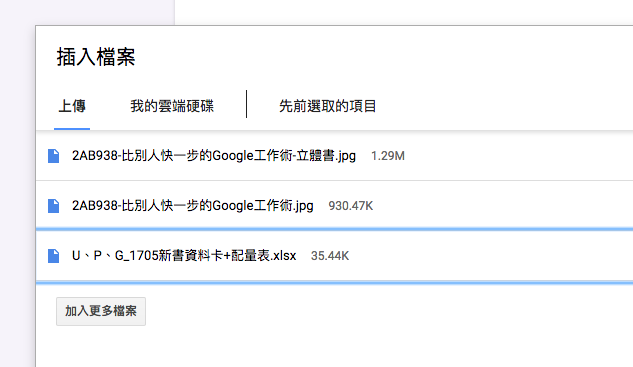This screenshot has width=633, height=367.
Task: Click the 930.47K file size
Action: click(350, 206)
